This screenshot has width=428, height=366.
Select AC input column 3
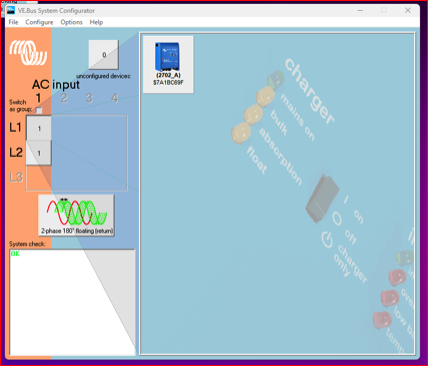89,98
